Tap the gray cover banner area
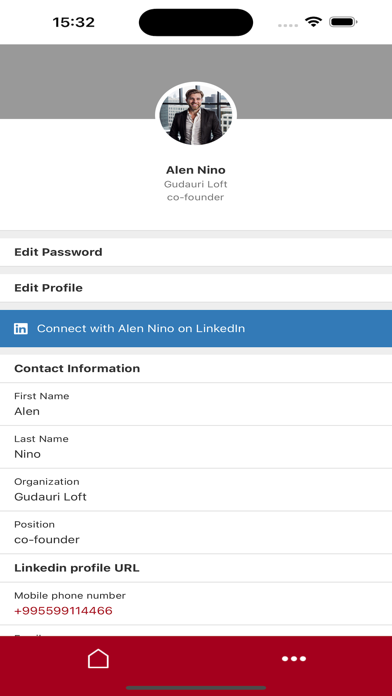This screenshot has height=696, width=392. (x=196, y=81)
